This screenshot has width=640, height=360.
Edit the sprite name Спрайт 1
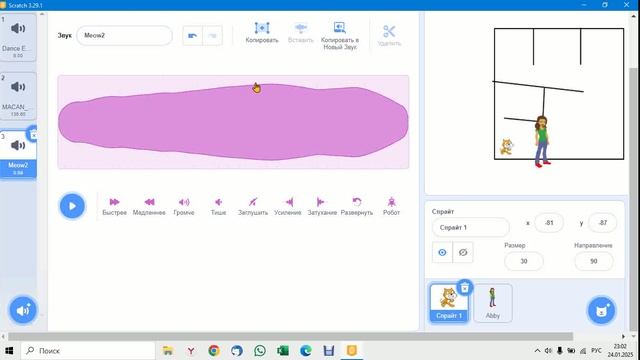[x=471, y=227]
